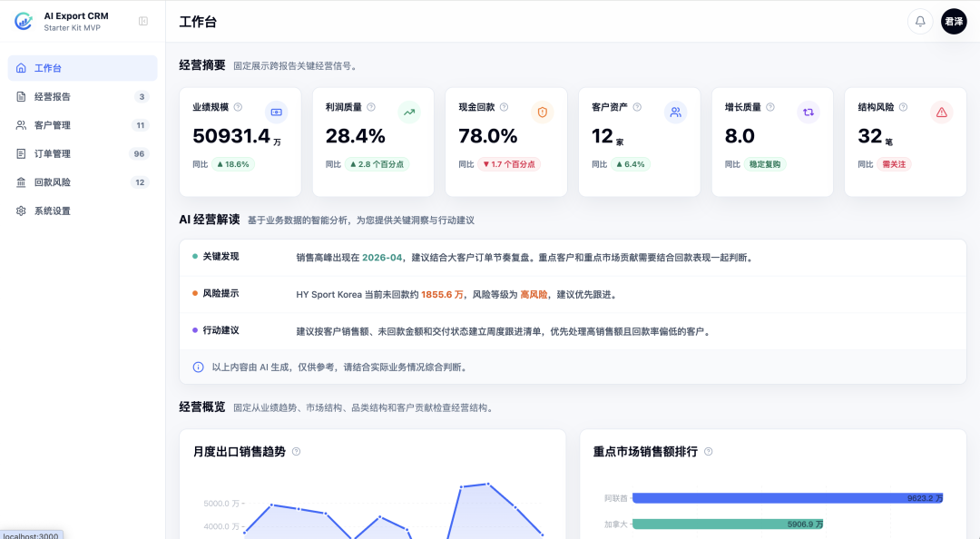The image size is (980, 539).
Task: Open the 回款风险 page
Action: (x=83, y=182)
